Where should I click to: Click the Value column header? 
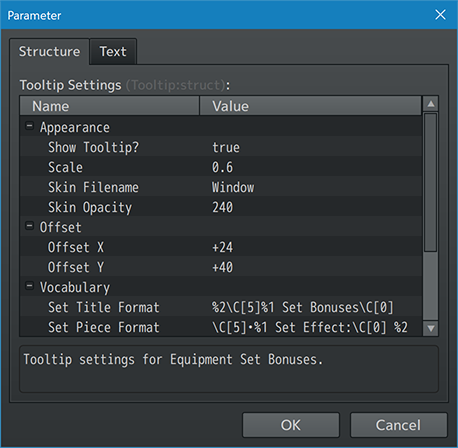pos(310,106)
